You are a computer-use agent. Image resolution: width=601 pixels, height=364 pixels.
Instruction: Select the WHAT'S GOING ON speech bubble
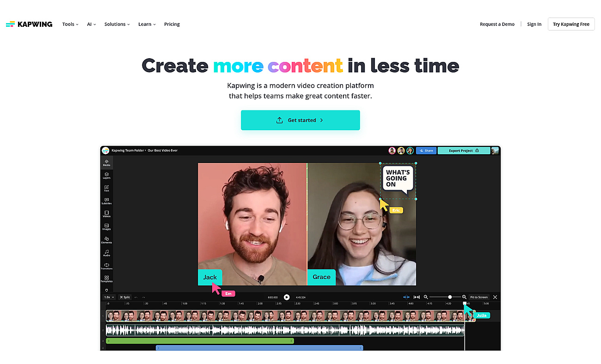pos(398,180)
